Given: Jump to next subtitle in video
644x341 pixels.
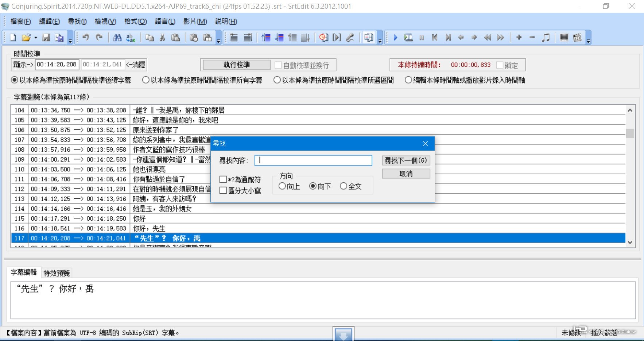Looking at the screenshot, I should point(448,38).
